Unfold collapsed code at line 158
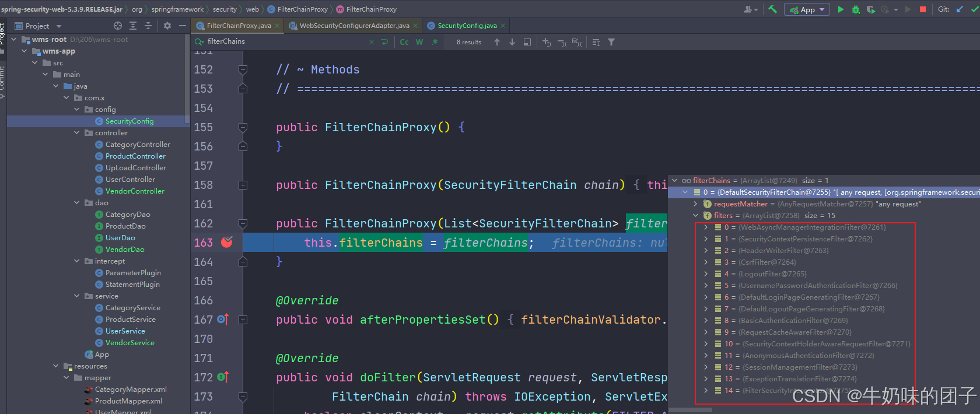Screen dimensions: 980x414 tap(243, 185)
